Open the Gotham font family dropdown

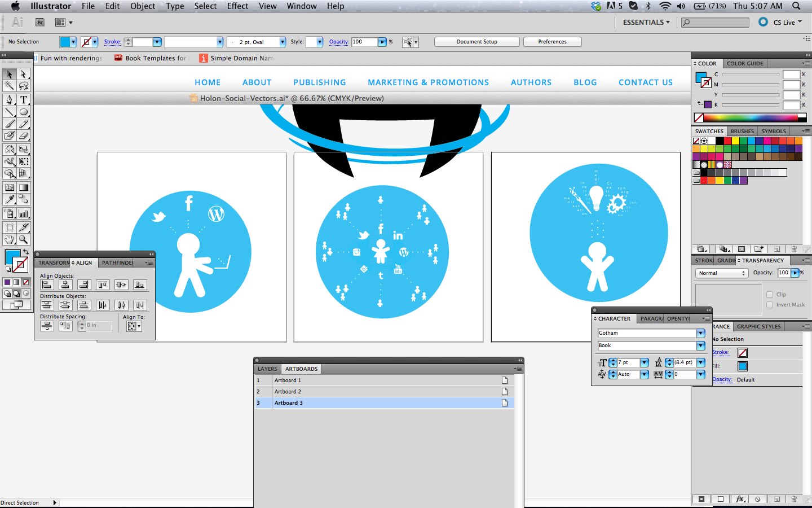click(x=700, y=333)
